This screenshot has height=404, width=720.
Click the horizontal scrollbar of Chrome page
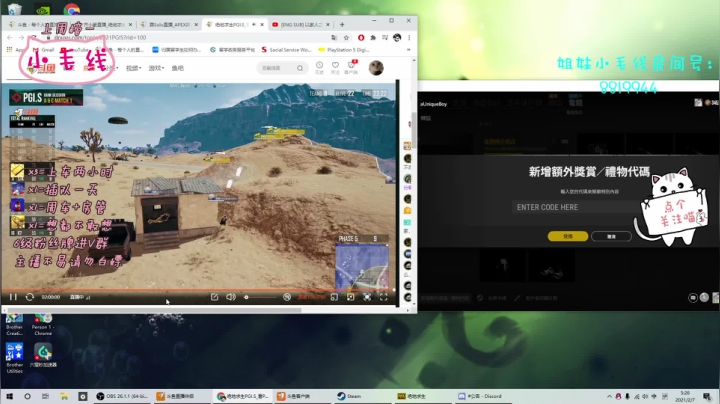pos(154,310)
